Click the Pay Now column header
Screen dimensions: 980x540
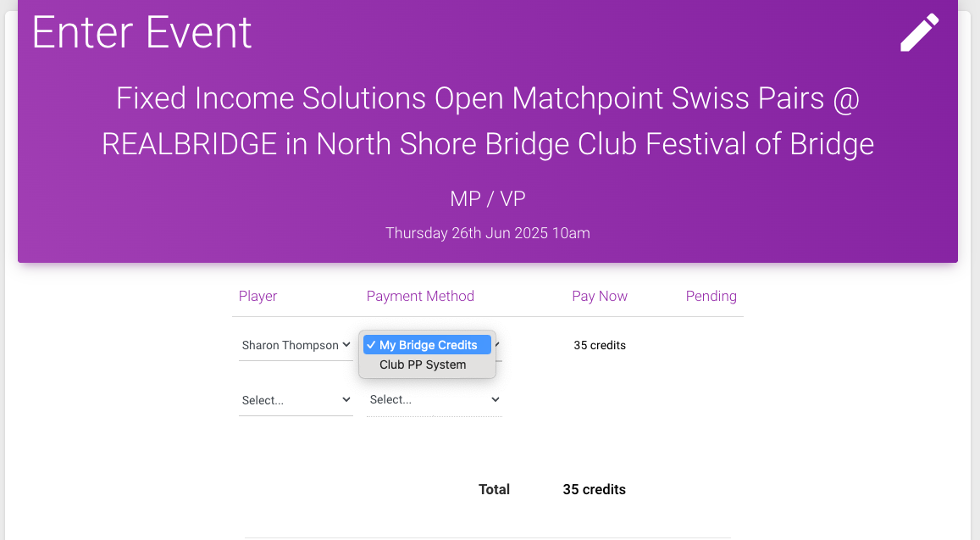click(x=600, y=296)
